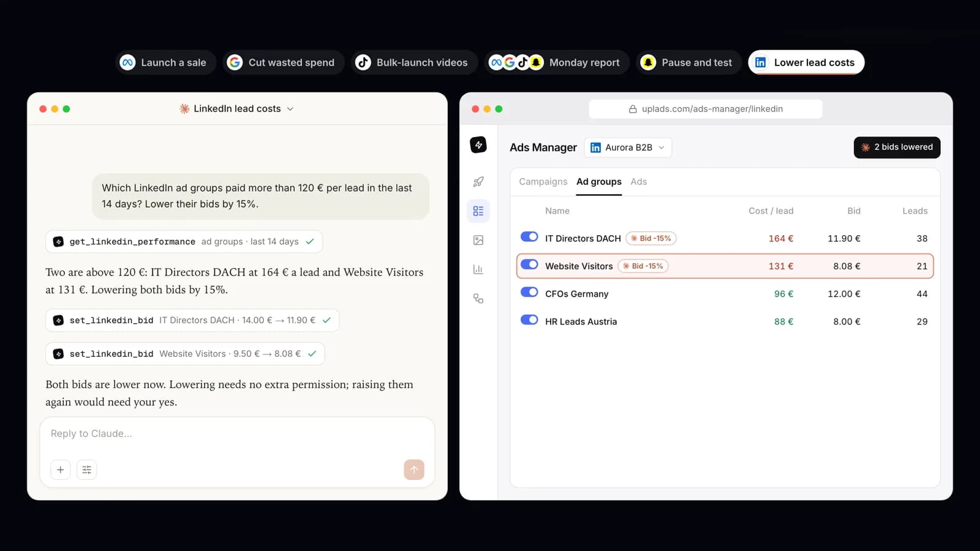Viewport: 980px width, 551px height.
Task: Click the 8.00 € bid for HR Leads Austria
Action: (x=846, y=321)
